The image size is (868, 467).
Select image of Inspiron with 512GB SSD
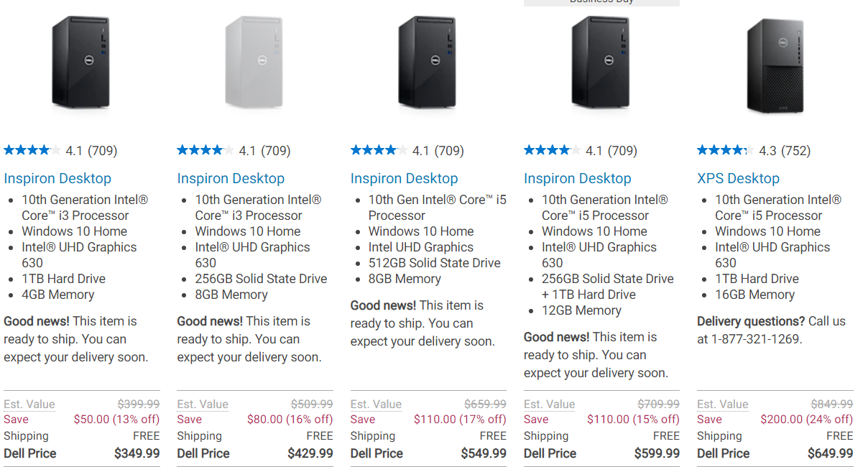(x=428, y=64)
